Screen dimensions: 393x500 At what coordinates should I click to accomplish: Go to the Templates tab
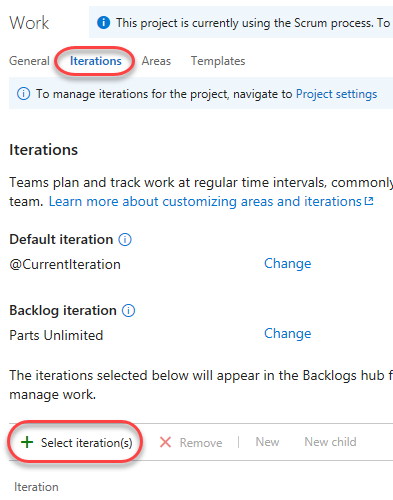click(218, 61)
